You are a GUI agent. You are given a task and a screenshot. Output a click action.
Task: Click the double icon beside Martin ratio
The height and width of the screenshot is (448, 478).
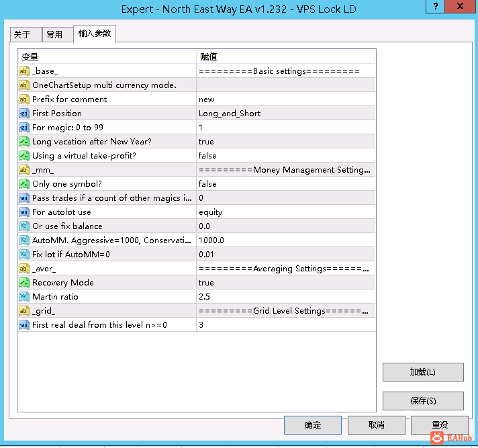tap(23, 296)
